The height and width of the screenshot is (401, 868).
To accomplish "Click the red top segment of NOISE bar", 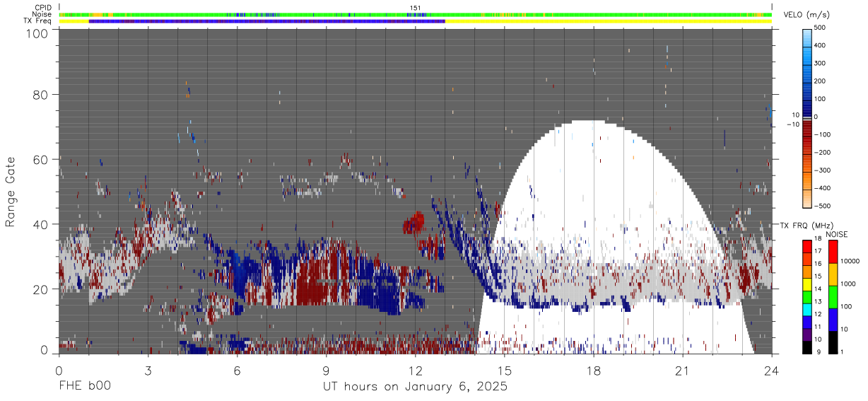I will (x=832, y=252).
